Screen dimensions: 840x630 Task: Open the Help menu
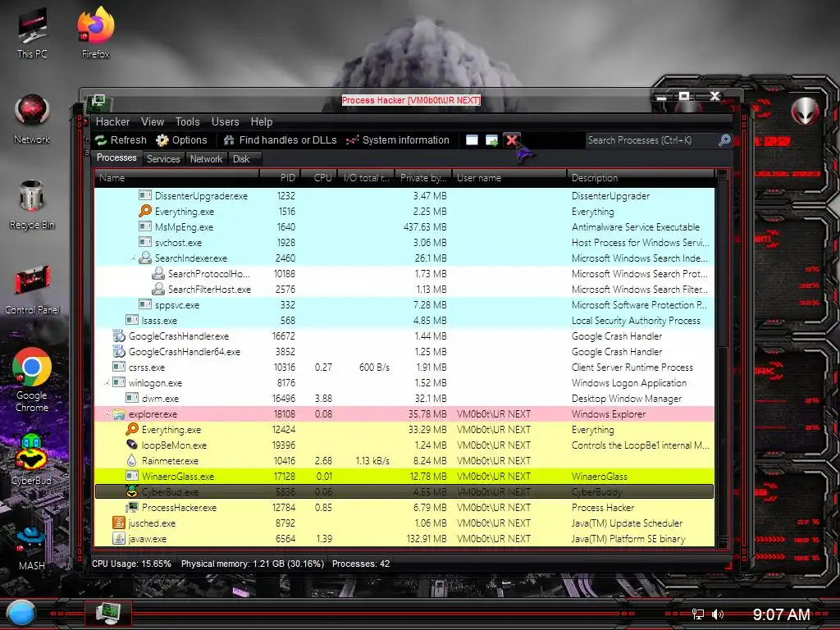[262, 121]
